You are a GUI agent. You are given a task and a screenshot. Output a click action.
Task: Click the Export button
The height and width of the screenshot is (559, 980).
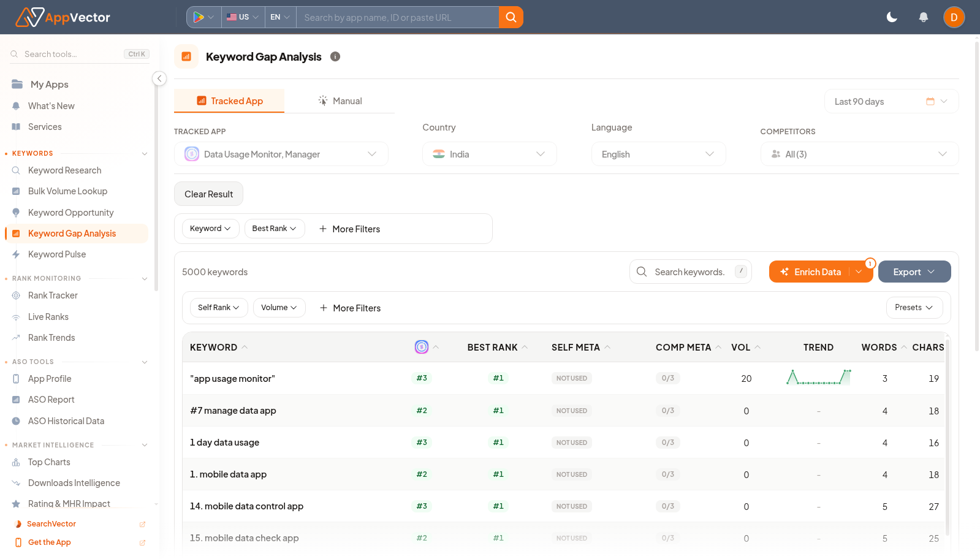tap(914, 272)
